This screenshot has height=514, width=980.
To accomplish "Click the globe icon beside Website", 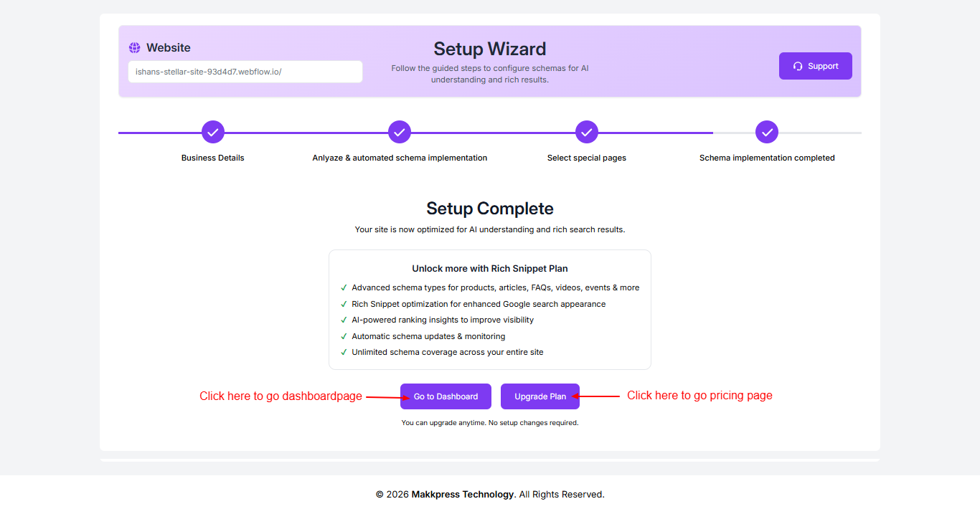I will [x=135, y=48].
